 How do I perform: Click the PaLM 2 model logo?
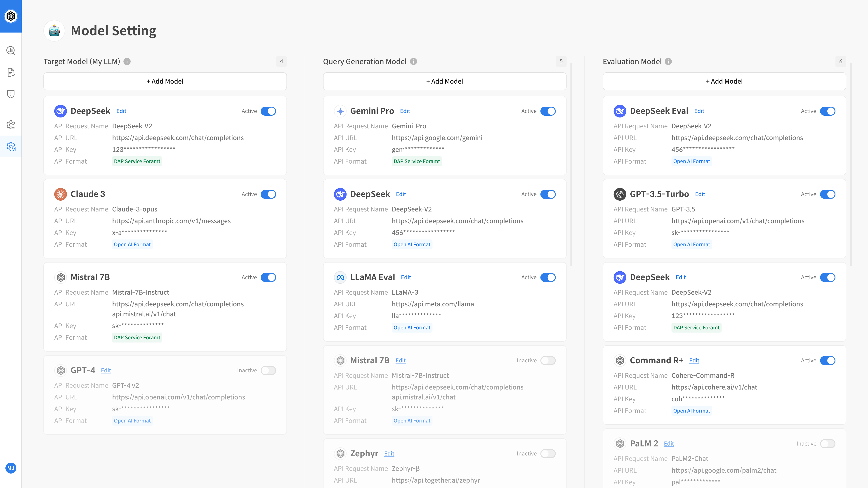point(620,443)
